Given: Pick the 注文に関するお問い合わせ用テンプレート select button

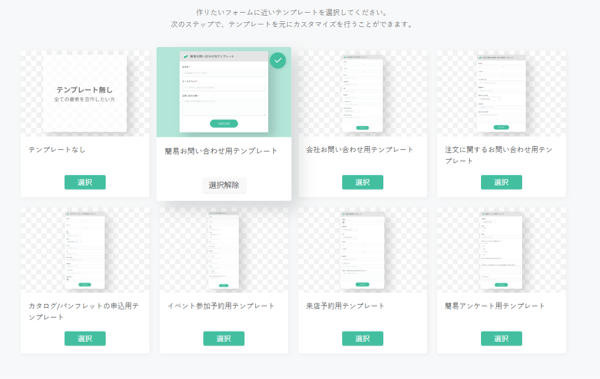Looking at the screenshot, I should coord(501,182).
